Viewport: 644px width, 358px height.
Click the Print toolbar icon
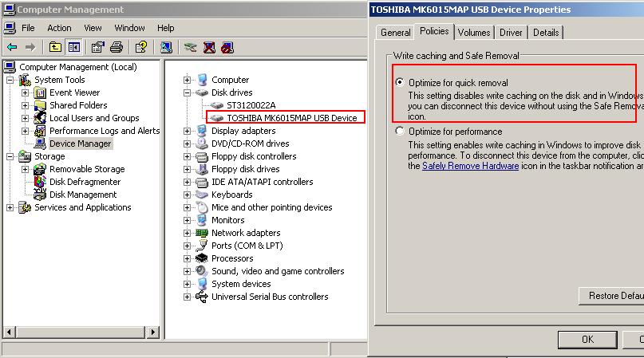click(x=117, y=48)
